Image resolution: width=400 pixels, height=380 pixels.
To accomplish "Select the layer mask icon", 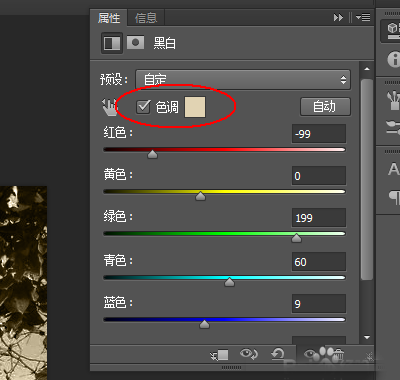I will [x=135, y=43].
